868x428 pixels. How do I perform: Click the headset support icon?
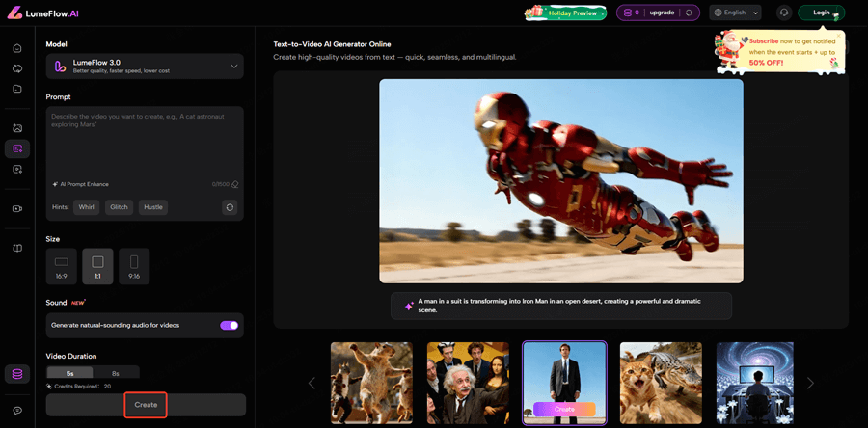point(784,13)
